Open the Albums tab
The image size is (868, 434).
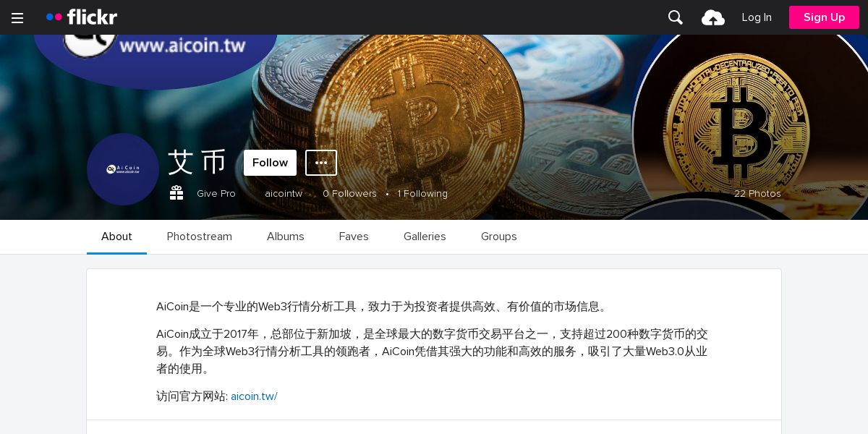tap(286, 237)
